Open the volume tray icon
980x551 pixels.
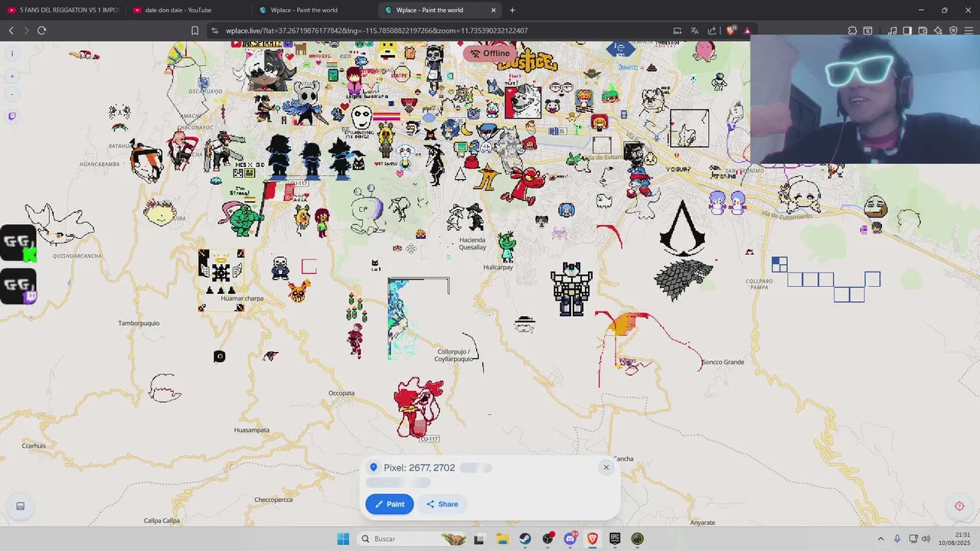coord(926,539)
